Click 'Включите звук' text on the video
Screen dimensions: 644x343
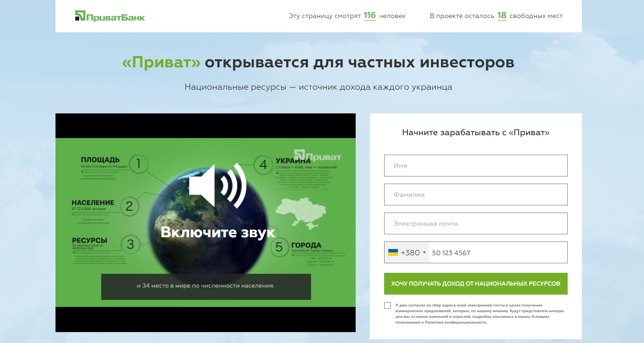(x=218, y=232)
